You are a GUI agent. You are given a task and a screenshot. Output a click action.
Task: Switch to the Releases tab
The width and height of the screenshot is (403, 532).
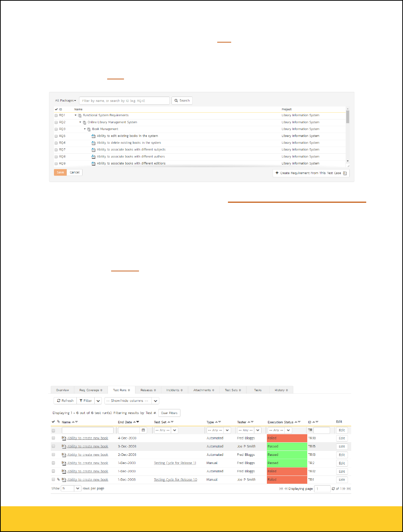pyautogui.click(x=148, y=390)
